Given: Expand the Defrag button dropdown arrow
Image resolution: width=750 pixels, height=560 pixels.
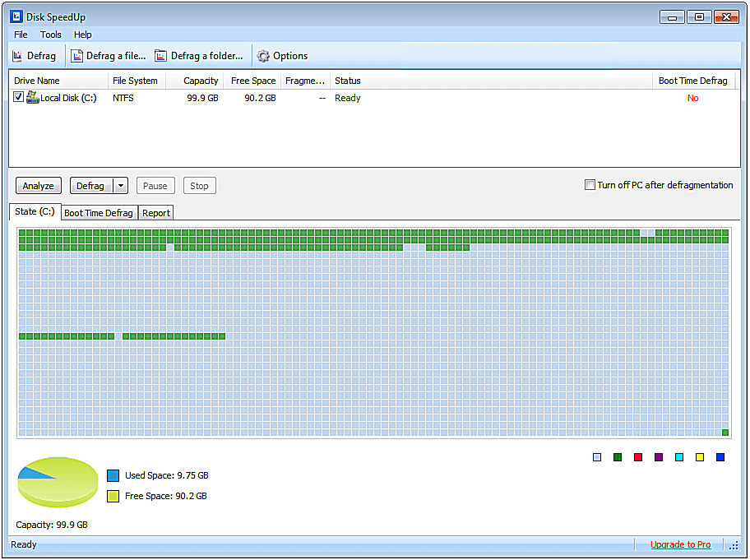Looking at the screenshot, I should (x=121, y=186).
